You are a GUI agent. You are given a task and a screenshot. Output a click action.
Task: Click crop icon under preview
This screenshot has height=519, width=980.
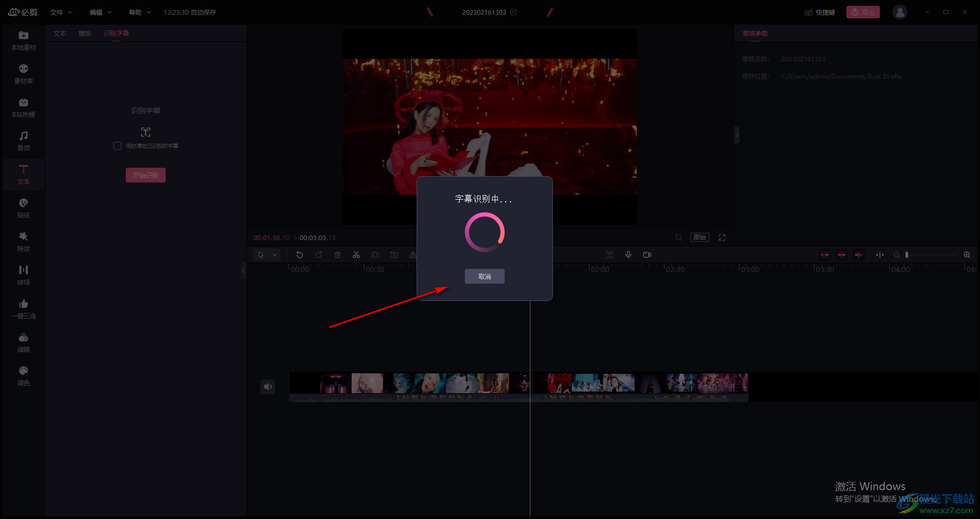[x=679, y=237]
